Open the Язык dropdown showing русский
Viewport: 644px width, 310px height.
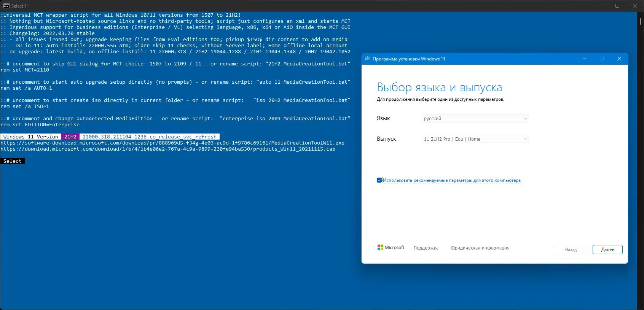tap(476, 118)
